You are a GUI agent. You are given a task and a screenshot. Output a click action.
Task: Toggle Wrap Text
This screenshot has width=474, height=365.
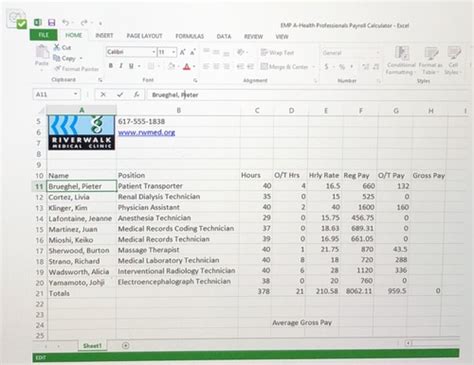[277, 52]
